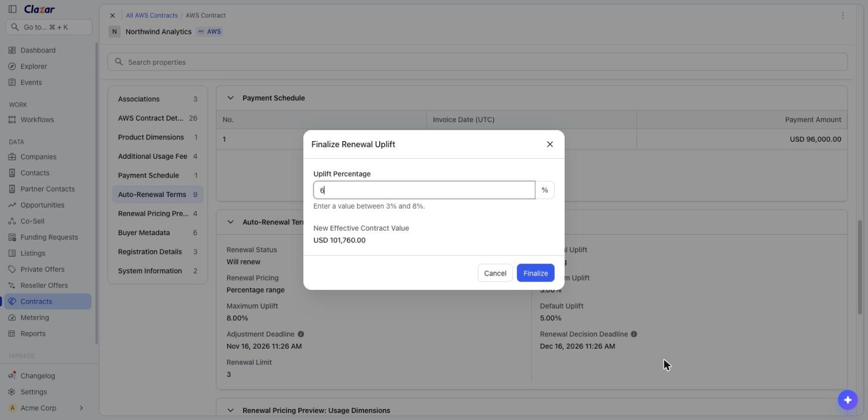Image resolution: width=868 pixels, height=420 pixels.
Task: Open the Contracts page in sidebar
Action: tap(48, 302)
